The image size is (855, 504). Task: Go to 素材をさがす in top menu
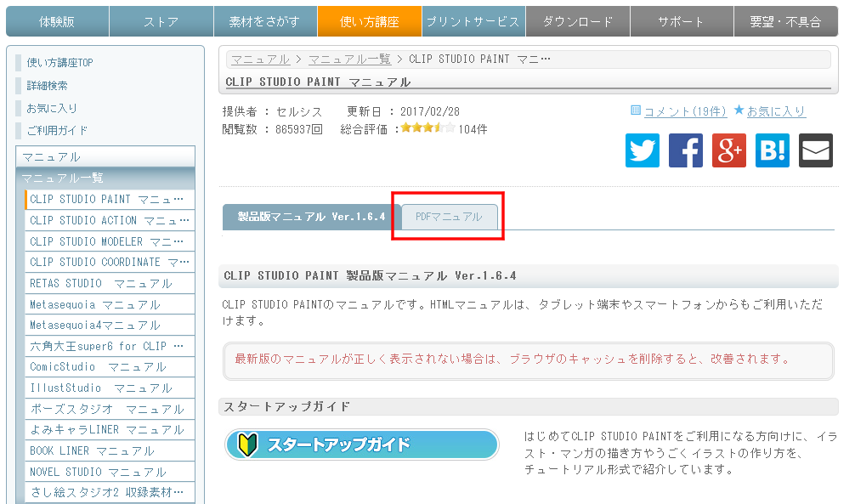(265, 22)
